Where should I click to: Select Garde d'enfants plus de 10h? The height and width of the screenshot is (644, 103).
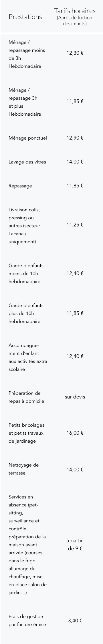click(x=26, y=313)
